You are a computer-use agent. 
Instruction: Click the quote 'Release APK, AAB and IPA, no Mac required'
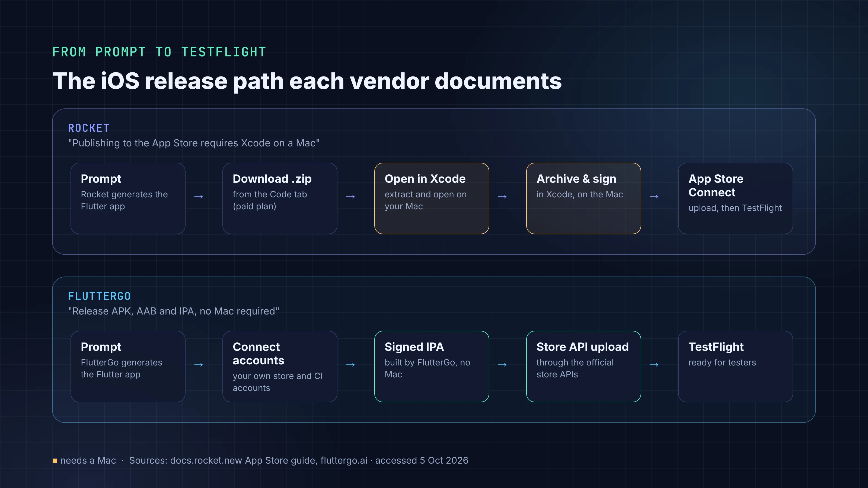tap(174, 311)
